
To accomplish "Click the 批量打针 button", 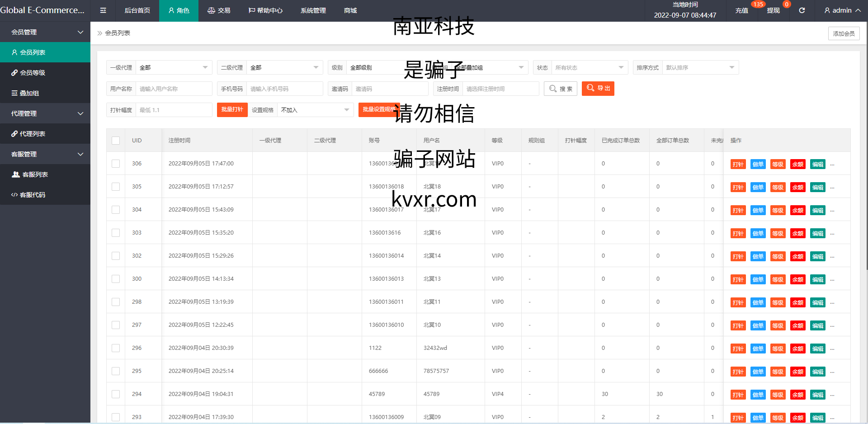I will click(x=232, y=110).
